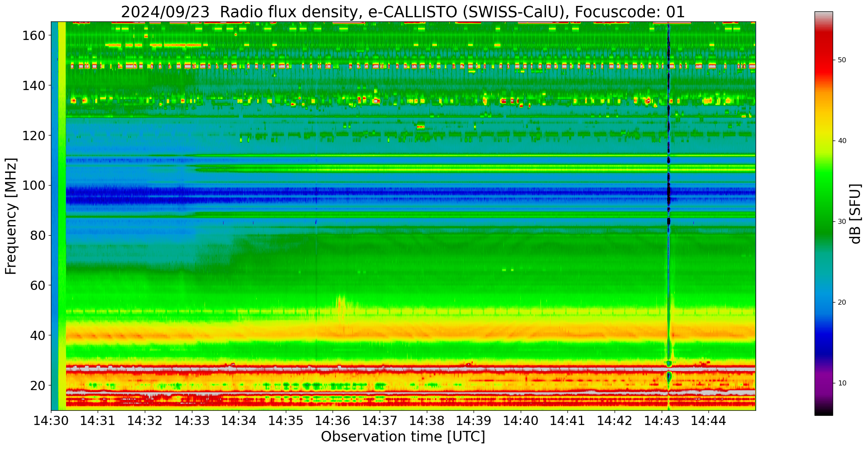Click the colorbar tick label 30
The height and width of the screenshot is (449, 868).
[842, 222]
